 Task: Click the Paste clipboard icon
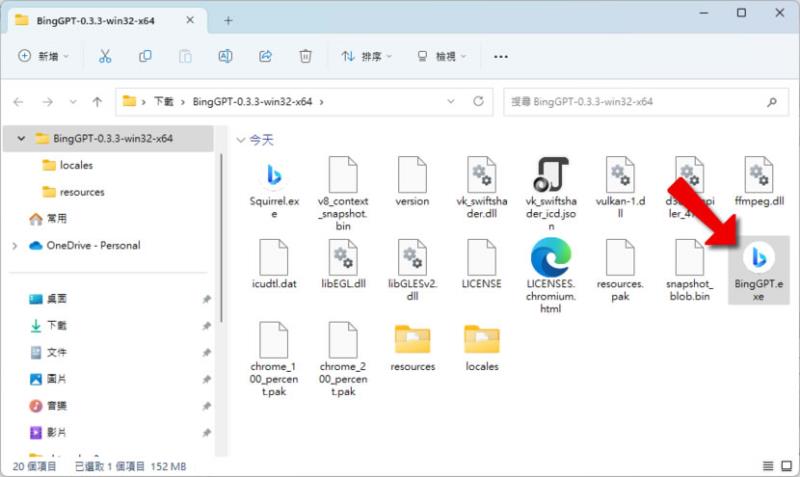click(185, 56)
